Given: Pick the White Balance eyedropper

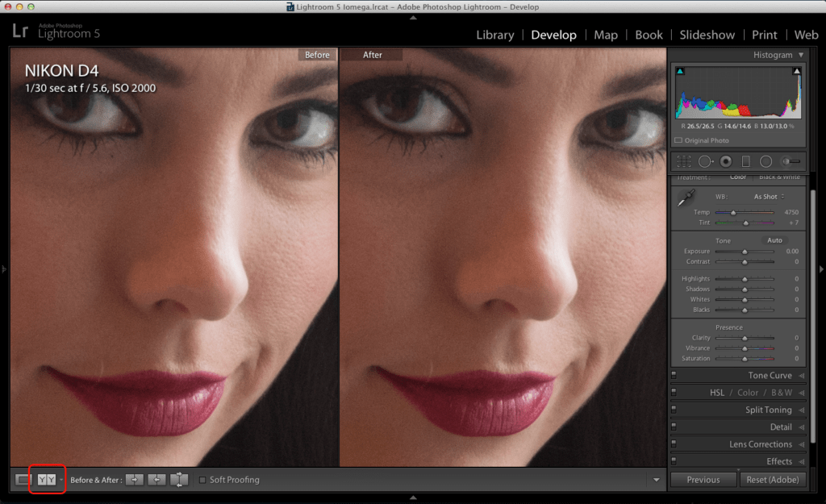Looking at the screenshot, I should 688,196.
